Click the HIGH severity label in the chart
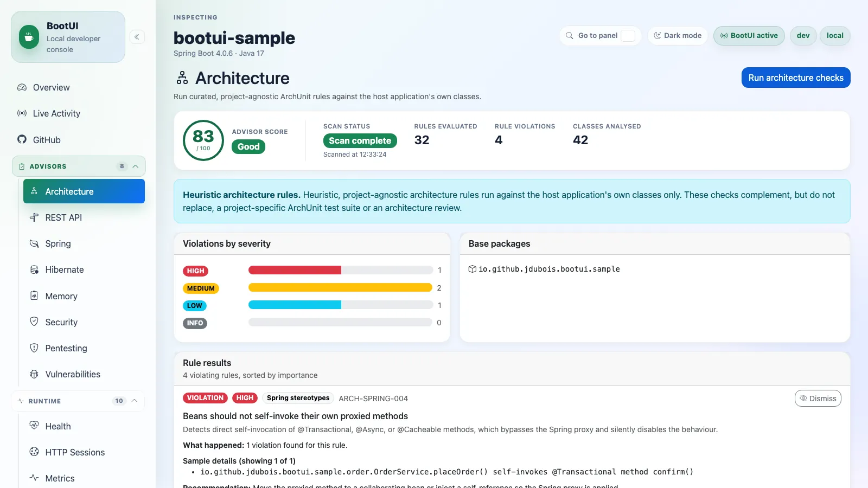 (x=195, y=271)
